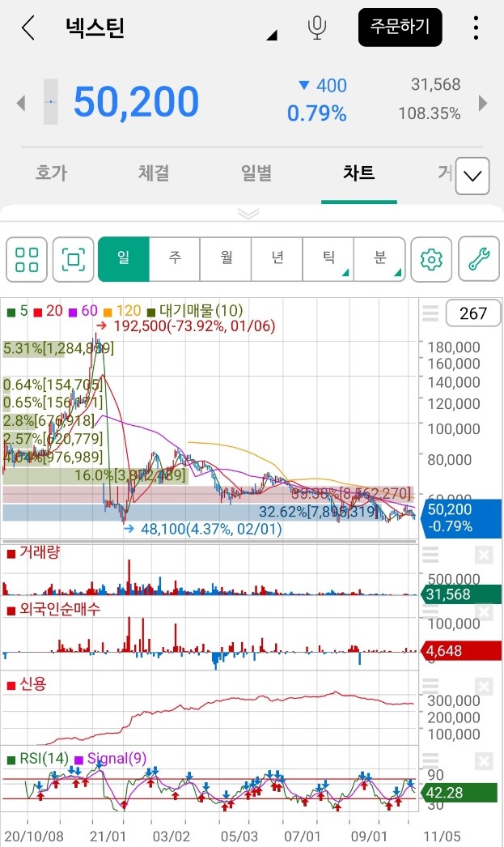This screenshot has width=504, height=847.
Task: Tap the 16.0% volume profile bar label
Action: [x=129, y=476]
